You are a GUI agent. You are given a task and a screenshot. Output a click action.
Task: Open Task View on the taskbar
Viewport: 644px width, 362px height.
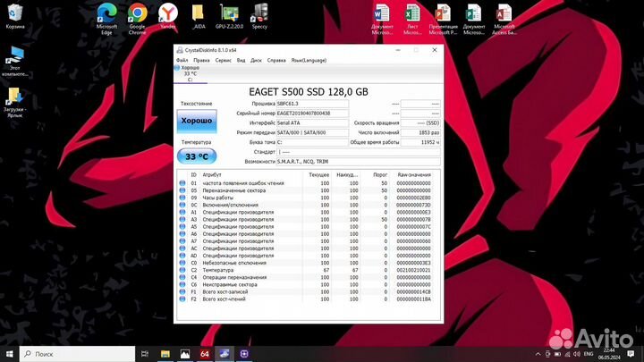[145, 353]
